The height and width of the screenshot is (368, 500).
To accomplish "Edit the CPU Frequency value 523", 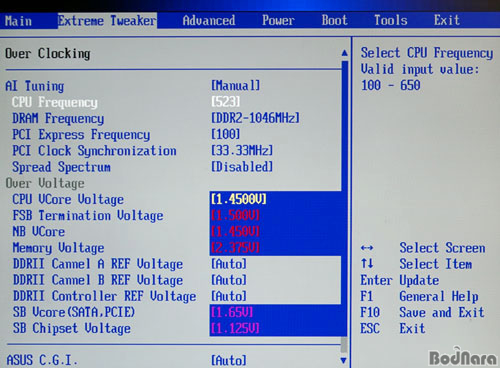I will click(x=225, y=102).
